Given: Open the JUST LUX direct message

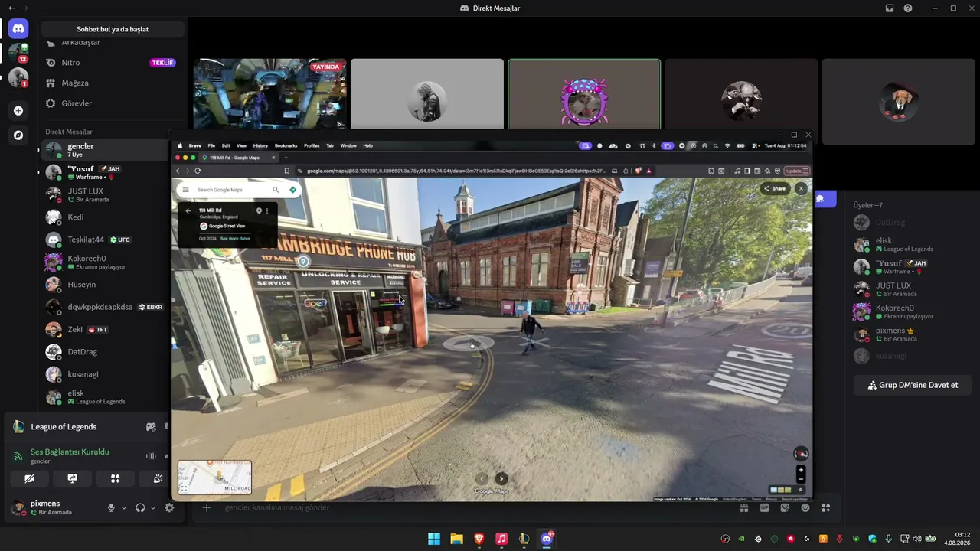Looking at the screenshot, I should [105, 194].
